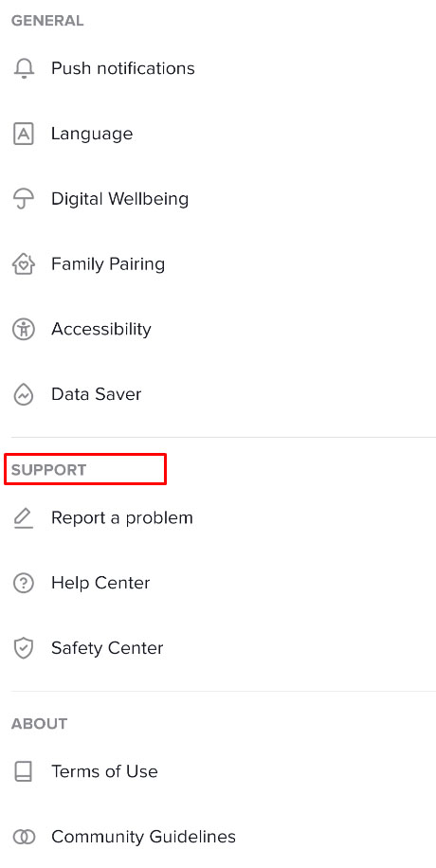
Task: Tap the pencil Report a problem icon
Action: point(24,518)
